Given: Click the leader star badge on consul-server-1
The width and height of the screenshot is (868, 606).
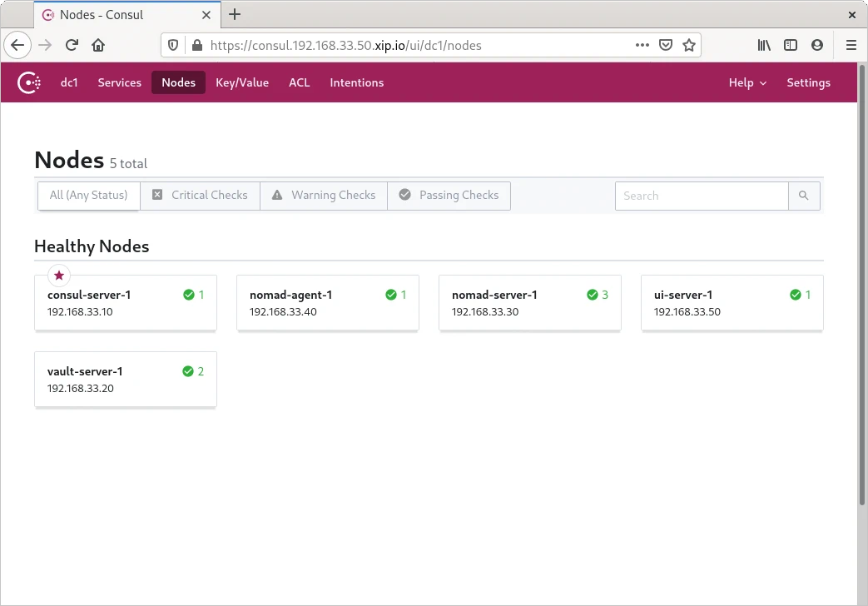Looking at the screenshot, I should (58, 276).
